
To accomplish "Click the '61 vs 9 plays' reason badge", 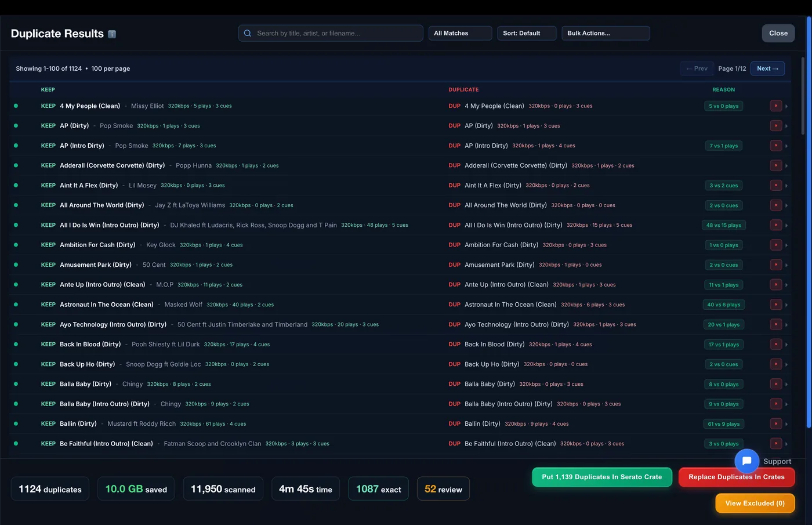I will [x=724, y=424].
